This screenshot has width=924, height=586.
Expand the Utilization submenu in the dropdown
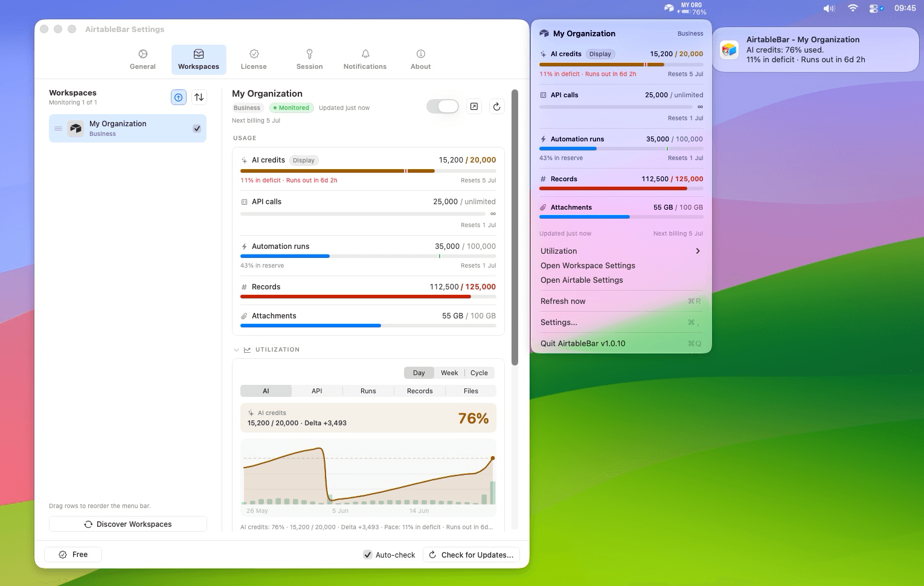(621, 251)
